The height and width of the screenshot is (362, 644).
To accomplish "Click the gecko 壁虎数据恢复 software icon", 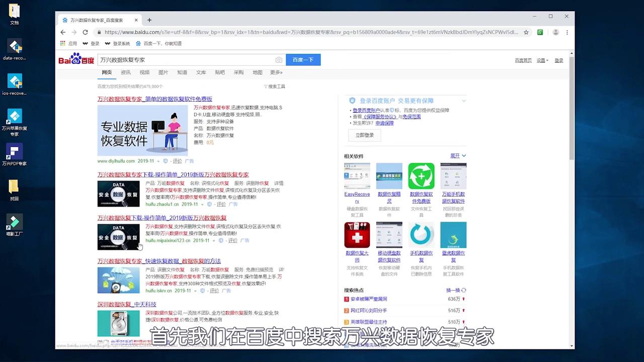I will [x=453, y=235].
